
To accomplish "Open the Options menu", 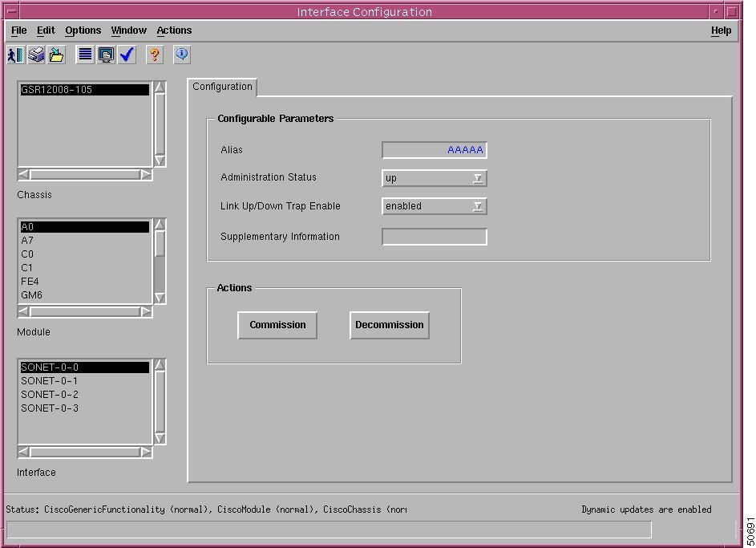I will click(x=83, y=30).
